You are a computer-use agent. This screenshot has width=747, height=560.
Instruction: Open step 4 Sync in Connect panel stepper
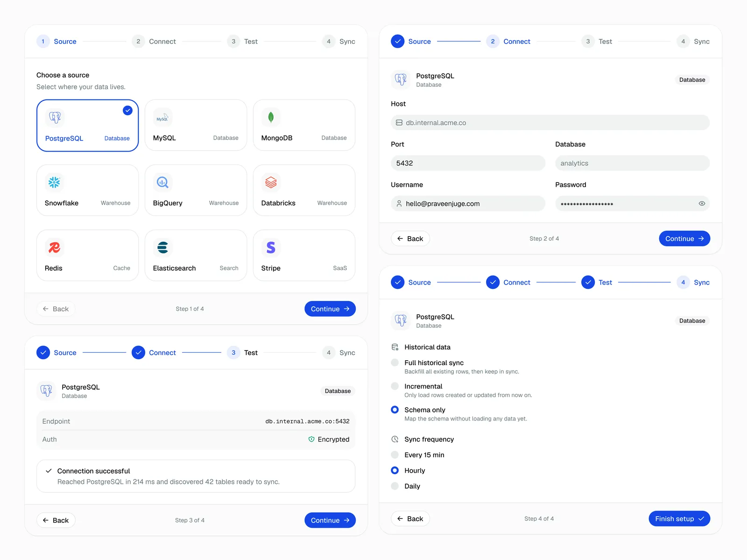tap(693, 42)
